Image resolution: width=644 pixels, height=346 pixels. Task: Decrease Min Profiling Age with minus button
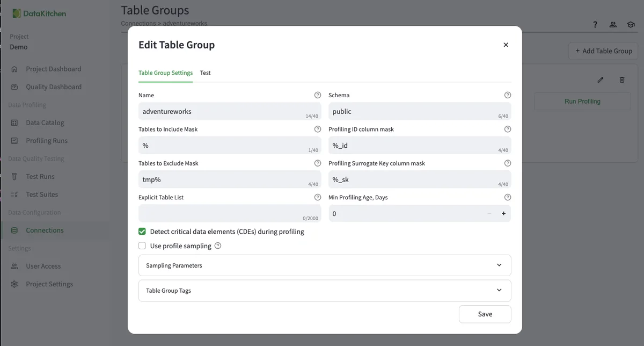pos(489,214)
